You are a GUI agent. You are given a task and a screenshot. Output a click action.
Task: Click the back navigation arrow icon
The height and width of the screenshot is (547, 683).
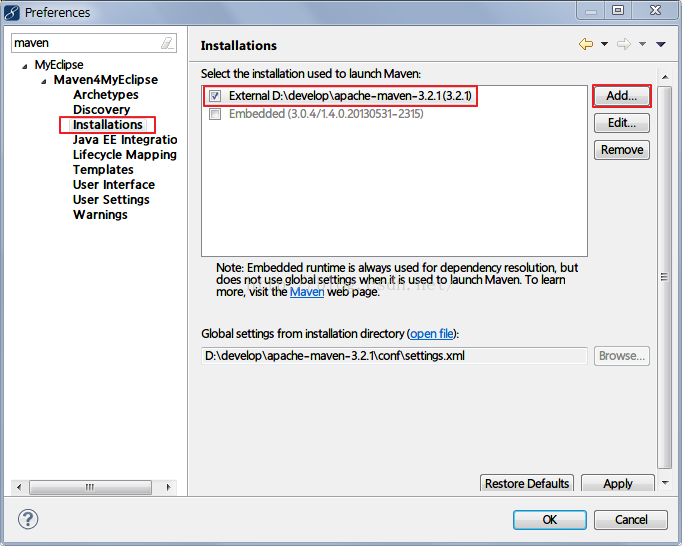(x=586, y=44)
